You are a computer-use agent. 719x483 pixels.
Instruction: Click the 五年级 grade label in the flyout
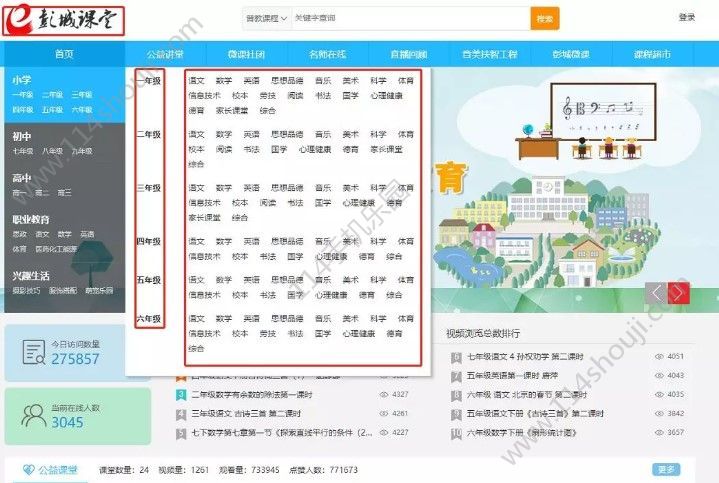(x=149, y=280)
